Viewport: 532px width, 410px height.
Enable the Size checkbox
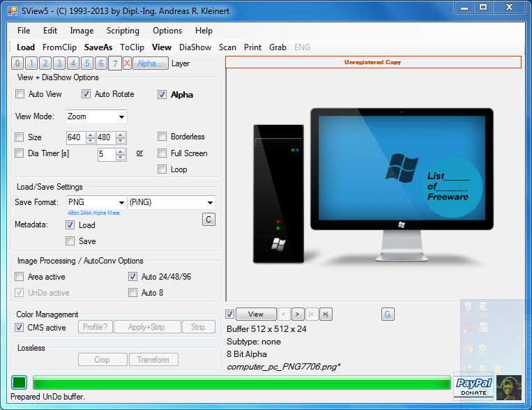(x=20, y=137)
